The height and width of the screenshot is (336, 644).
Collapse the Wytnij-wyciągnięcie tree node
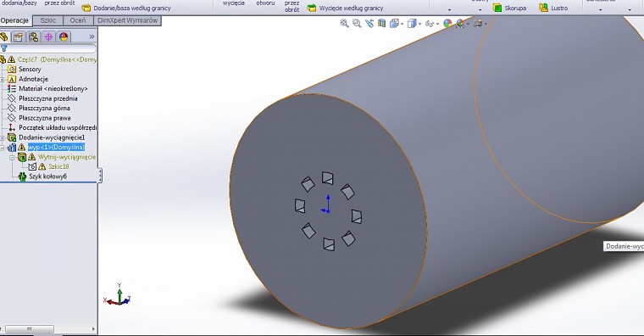(x=12, y=157)
